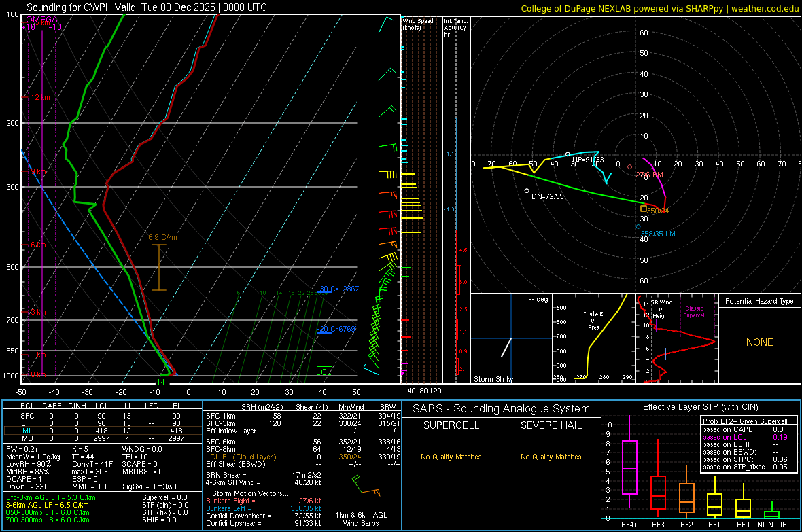Select the SARS - Sounding Analogue System heading

pos(502,409)
